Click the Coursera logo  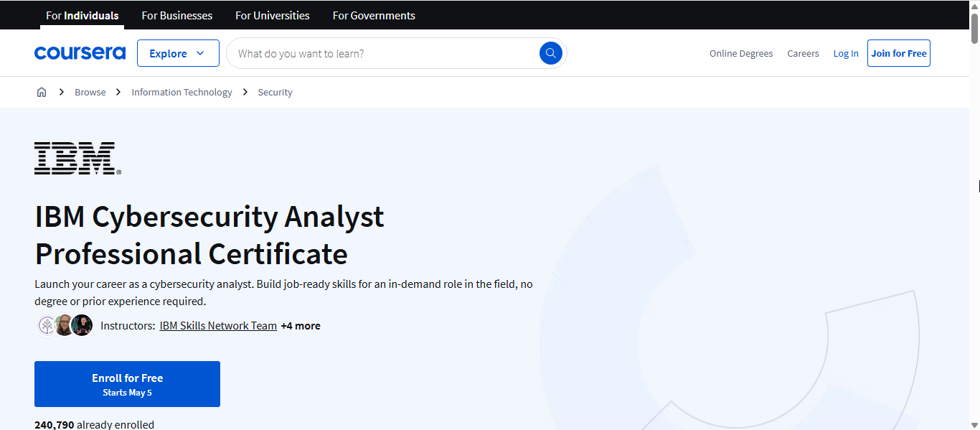pyautogui.click(x=80, y=53)
